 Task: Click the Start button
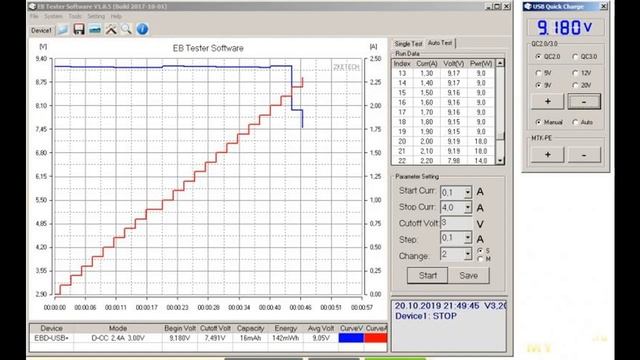427,276
